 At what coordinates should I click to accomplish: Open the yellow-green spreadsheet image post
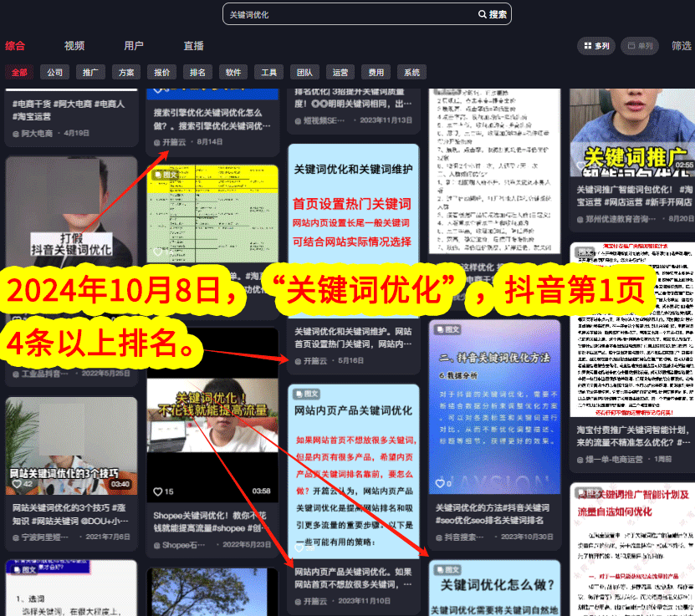pyautogui.click(x=212, y=214)
